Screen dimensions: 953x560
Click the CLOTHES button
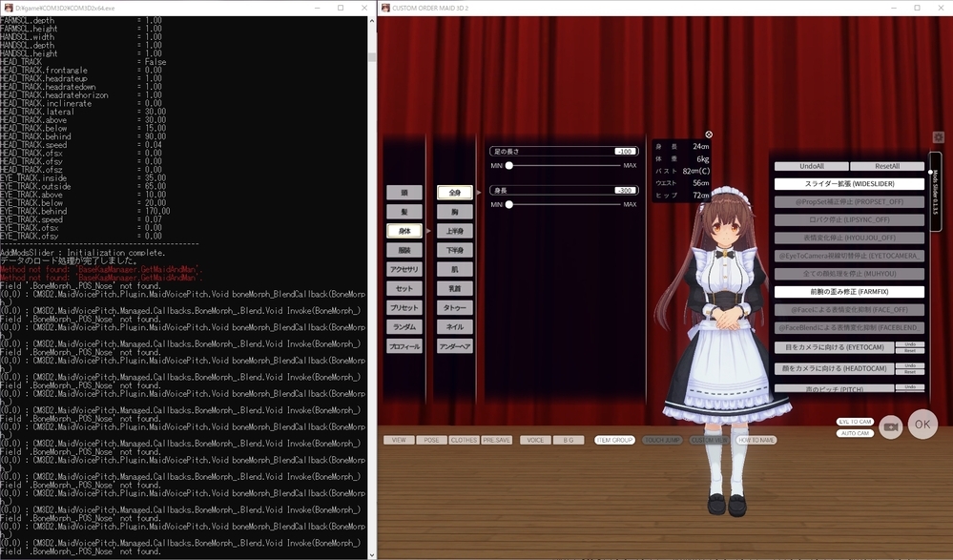pos(464,440)
